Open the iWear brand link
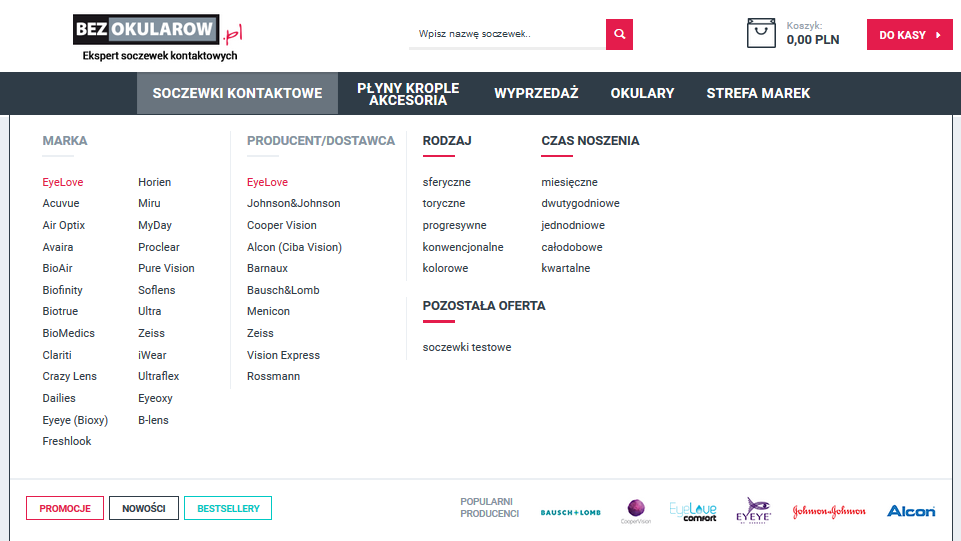This screenshot has height=541, width=961. tap(152, 355)
